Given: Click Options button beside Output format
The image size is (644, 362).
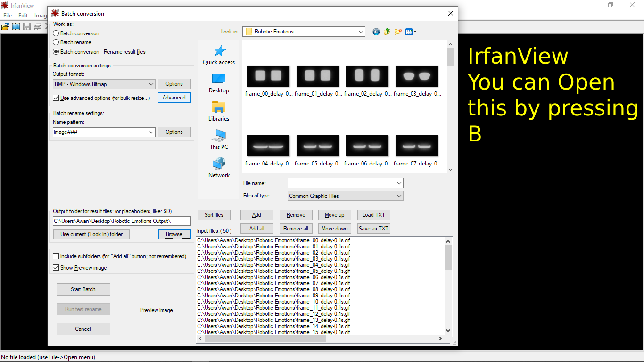Looking at the screenshot, I should 174,84.
